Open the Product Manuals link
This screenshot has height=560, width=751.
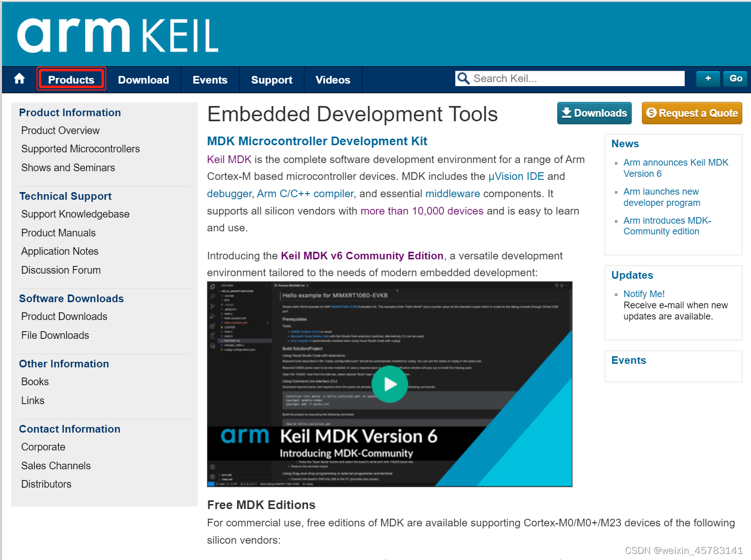[59, 233]
